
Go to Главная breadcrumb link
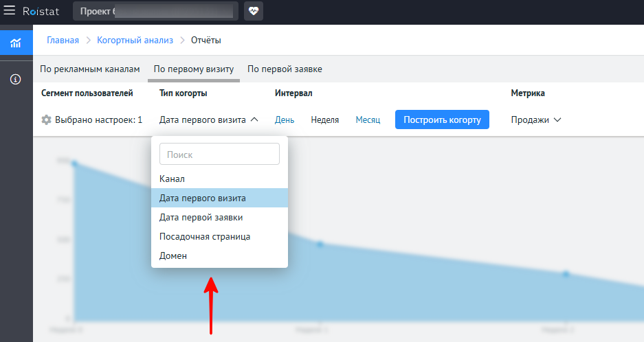[x=63, y=41]
